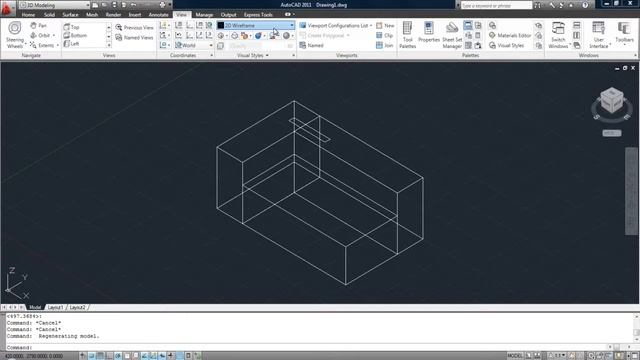Open the Mesh ribbon tab
This screenshot has height=360, width=640.
pyautogui.click(x=92, y=14)
